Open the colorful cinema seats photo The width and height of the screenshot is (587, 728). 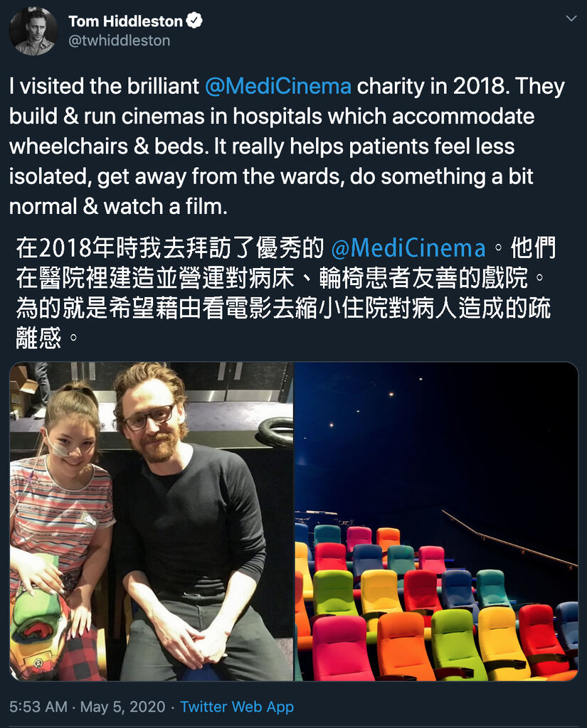click(x=436, y=521)
